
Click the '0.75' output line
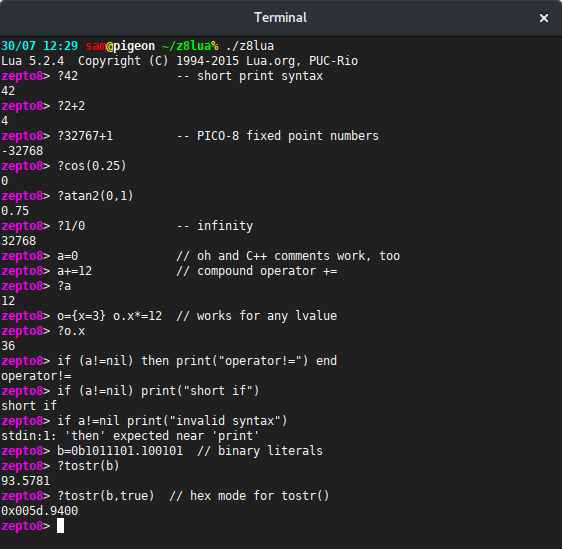pos(15,211)
